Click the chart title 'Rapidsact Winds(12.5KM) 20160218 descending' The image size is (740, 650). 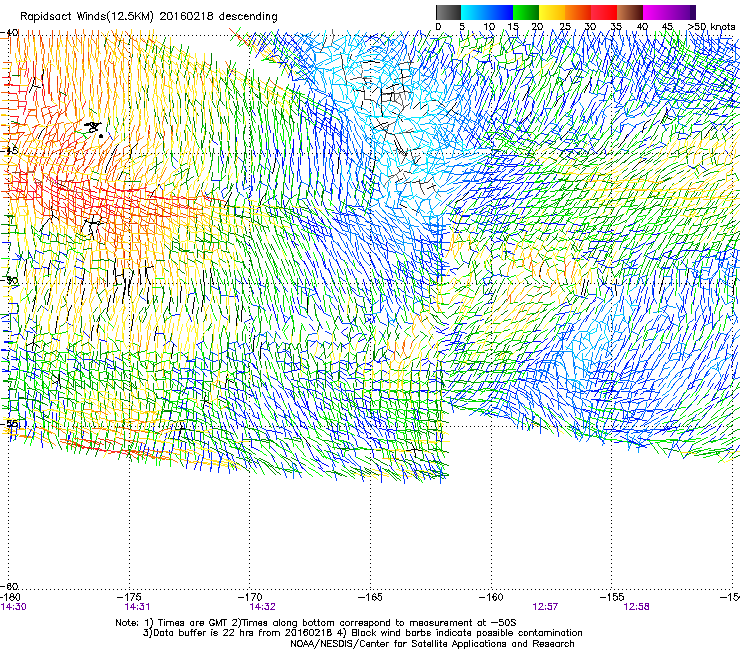[149, 17]
